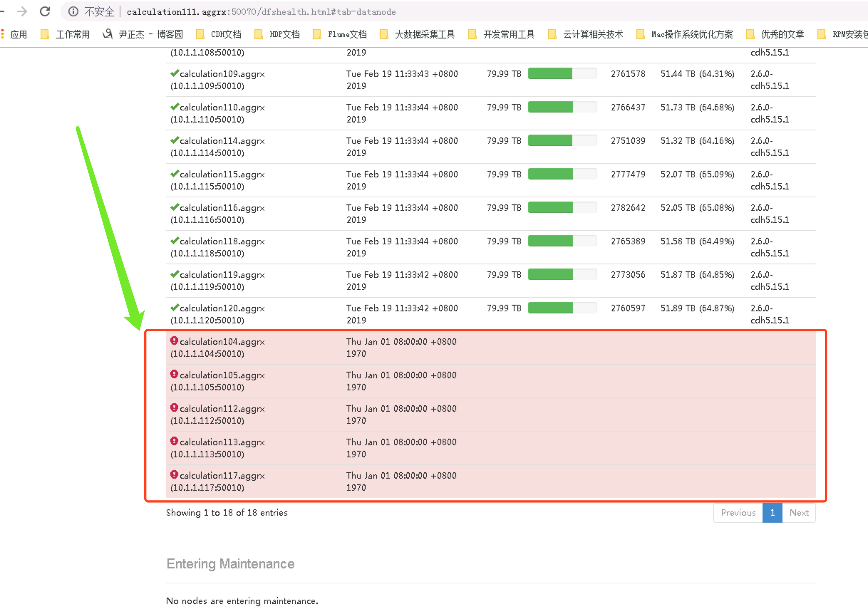The image size is (868, 609).
Task: Click the Entering Maintenance heading
Action: pyautogui.click(x=231, y=564)
